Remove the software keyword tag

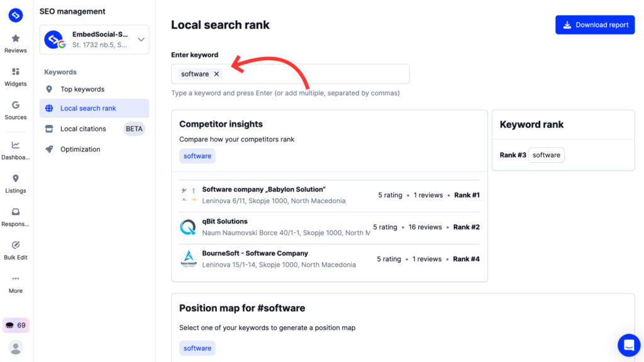coord(216,74)
